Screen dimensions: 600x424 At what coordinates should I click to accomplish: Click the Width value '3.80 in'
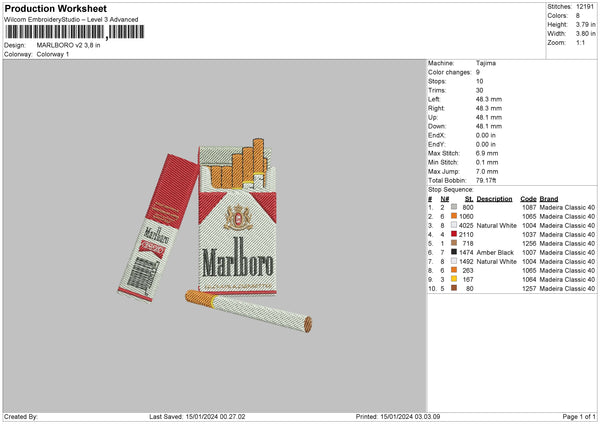[585, 34]
